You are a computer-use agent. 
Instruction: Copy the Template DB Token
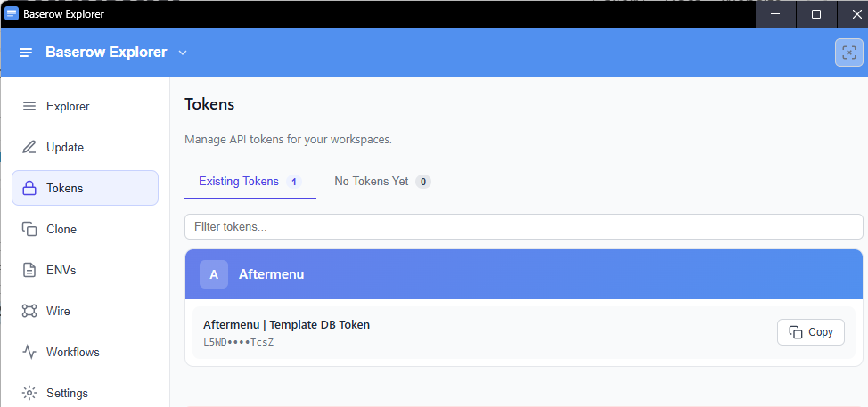[810, 332]
